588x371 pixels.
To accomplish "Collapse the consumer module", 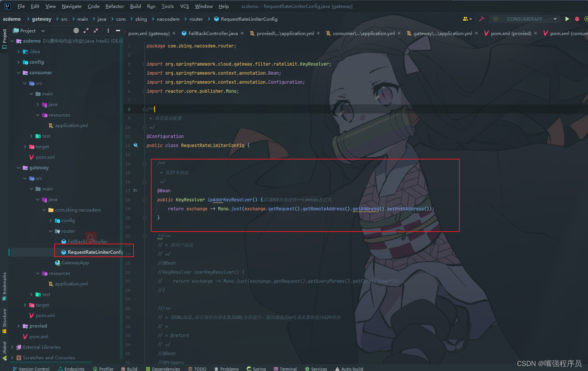I will click(x=18, y=72).
